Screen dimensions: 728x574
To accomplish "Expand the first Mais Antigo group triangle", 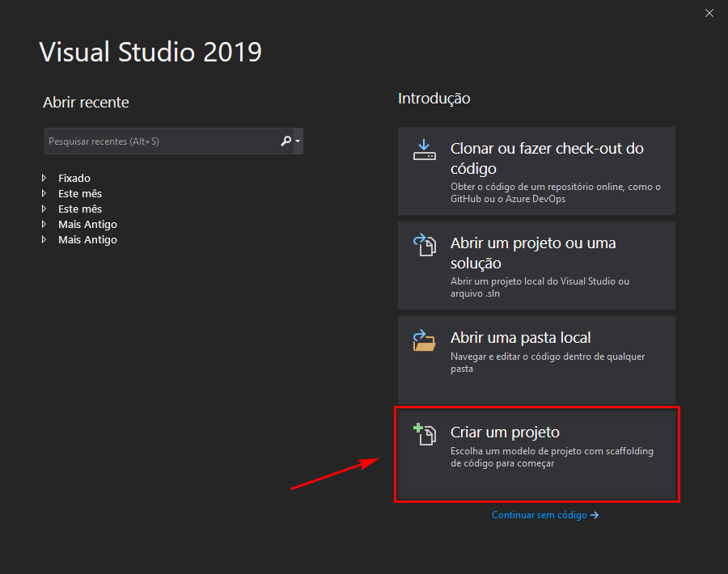I will coord(44,225).
